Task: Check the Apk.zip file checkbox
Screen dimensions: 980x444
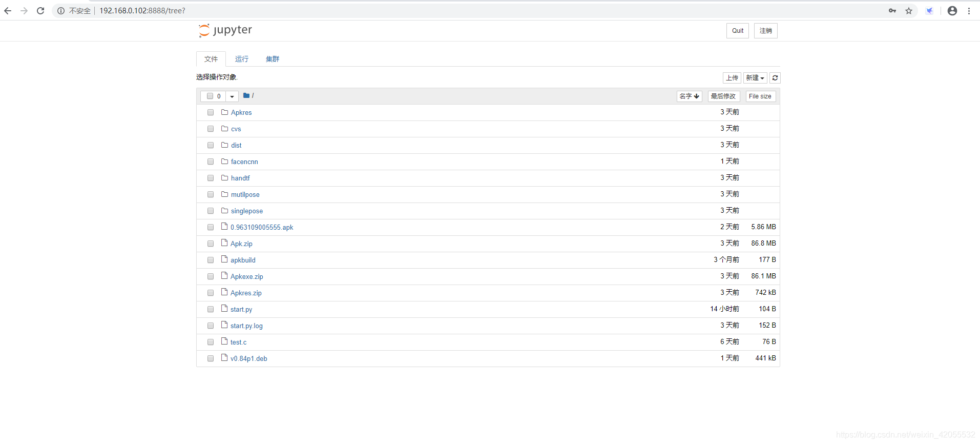Action: [x=211, y=244]
